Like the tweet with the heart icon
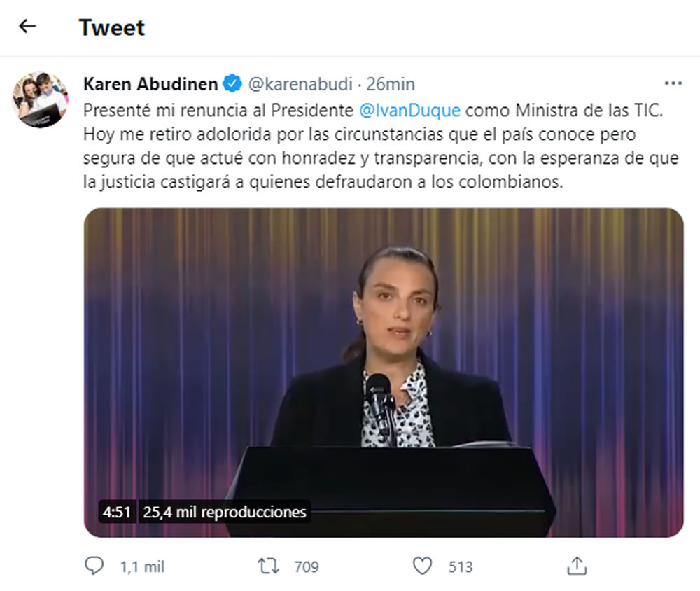The image size is (700, 591). 422,566
